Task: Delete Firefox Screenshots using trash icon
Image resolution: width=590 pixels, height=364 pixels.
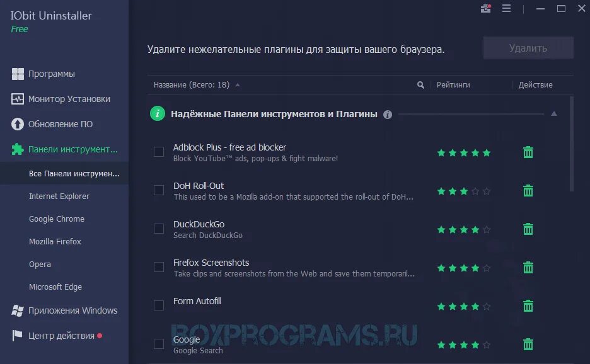Action: [528, 268]
